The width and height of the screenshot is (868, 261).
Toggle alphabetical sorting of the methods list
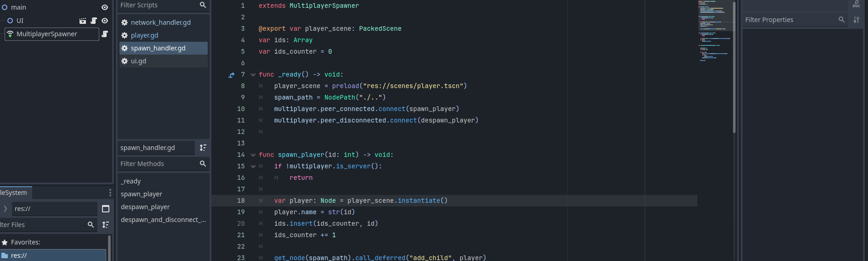[x=203, y=148]
